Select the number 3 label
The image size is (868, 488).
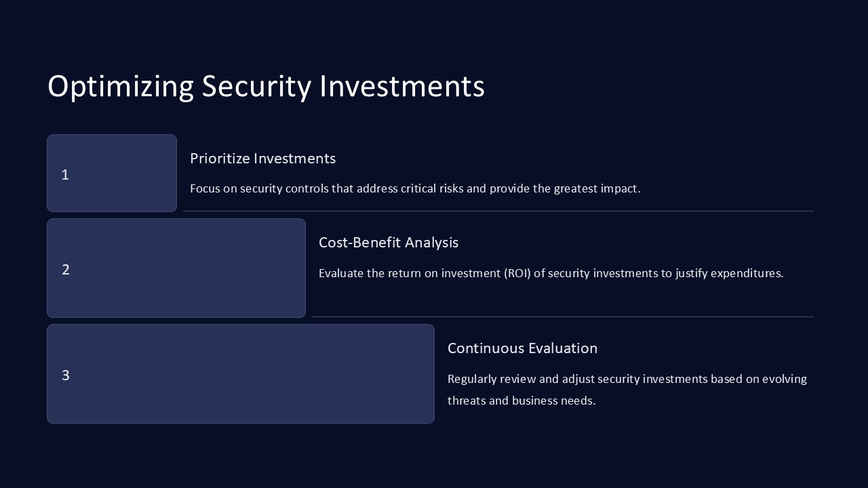[x=66, y=375]
